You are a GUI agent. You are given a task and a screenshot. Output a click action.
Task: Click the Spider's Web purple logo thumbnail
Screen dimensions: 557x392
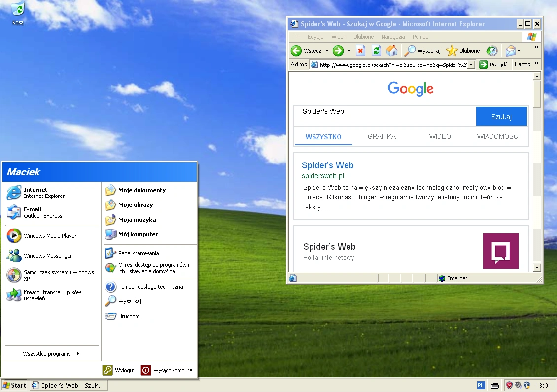pos(500,251)
